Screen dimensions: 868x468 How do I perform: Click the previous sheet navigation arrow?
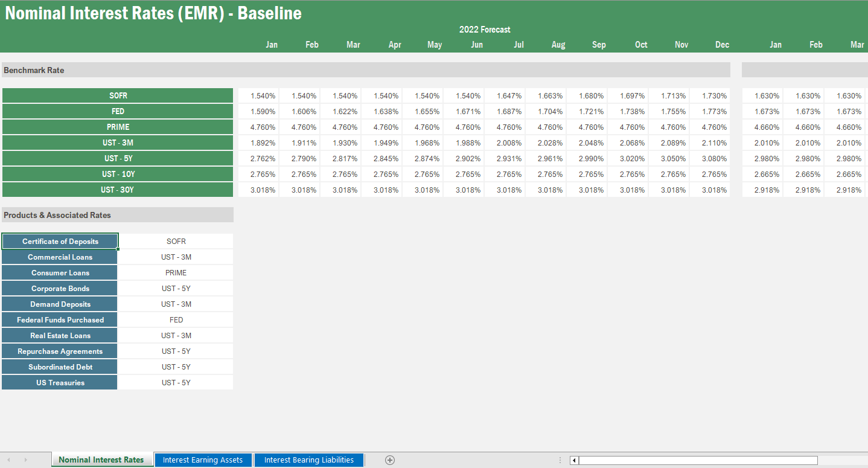tap(8, 460)
